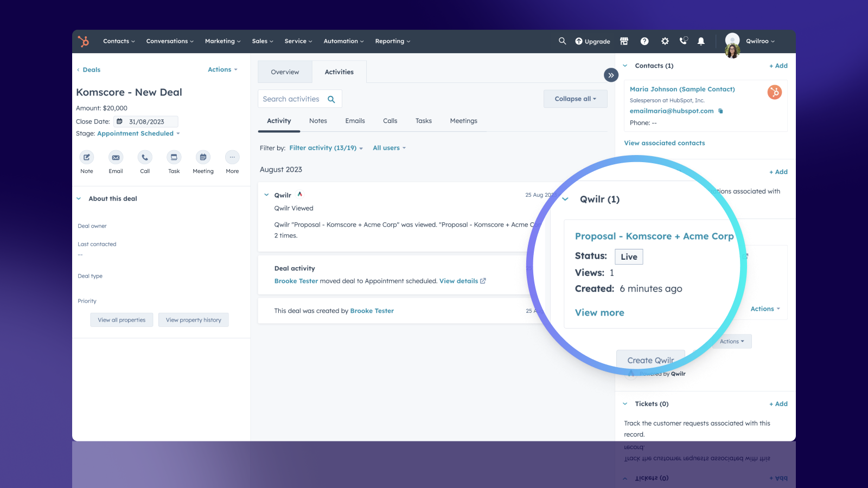Image resolution: width=868 pixels, height=488 pixels.
Task: Open the Reporting menu
Action: (393, 41)
